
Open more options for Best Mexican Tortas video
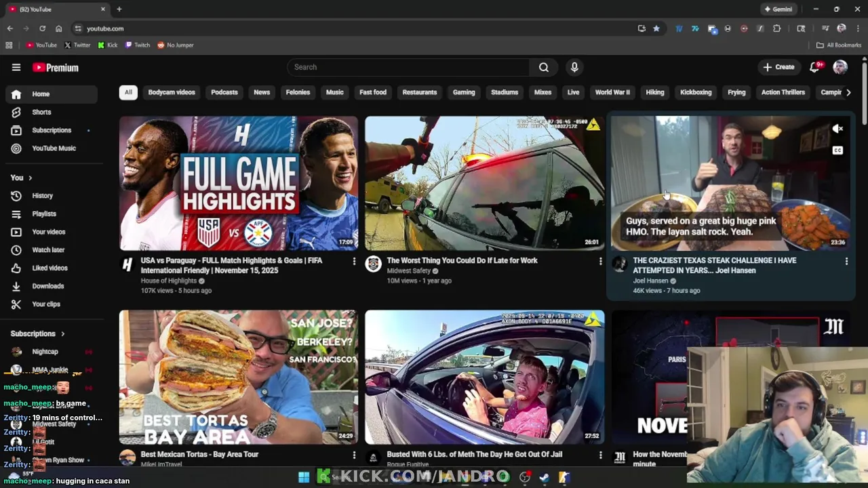(354, 455)
